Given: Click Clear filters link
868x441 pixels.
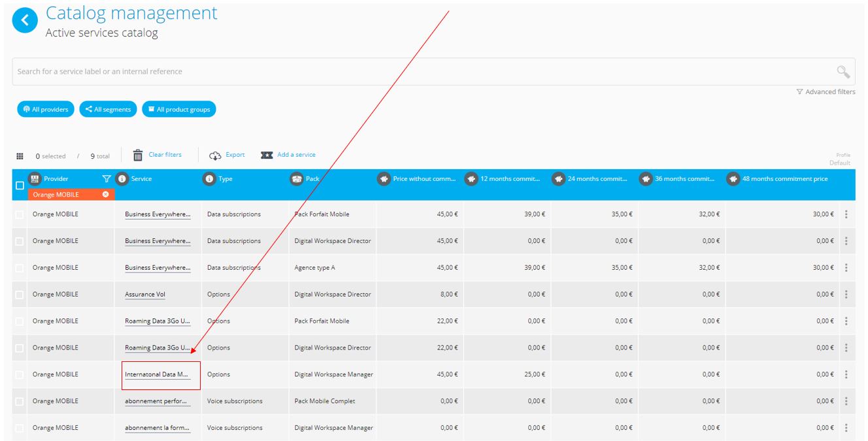Looking at the screenshot, I should coord(165,155).
